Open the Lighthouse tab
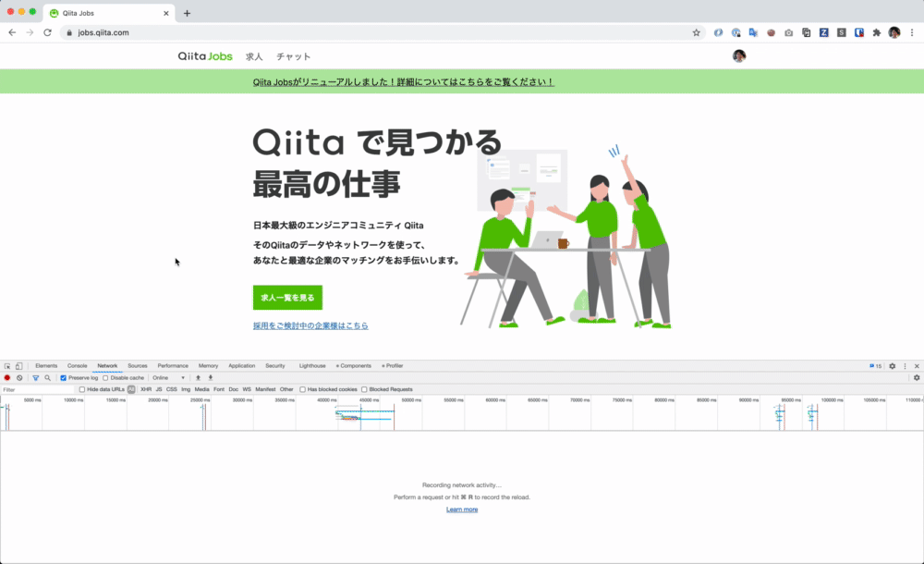924x564 pixels. click(x=312, y=366)
